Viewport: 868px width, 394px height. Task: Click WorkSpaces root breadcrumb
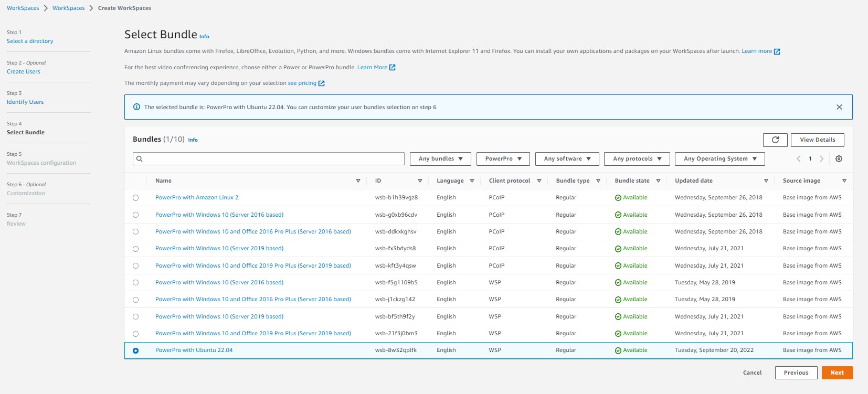point(23,8)
